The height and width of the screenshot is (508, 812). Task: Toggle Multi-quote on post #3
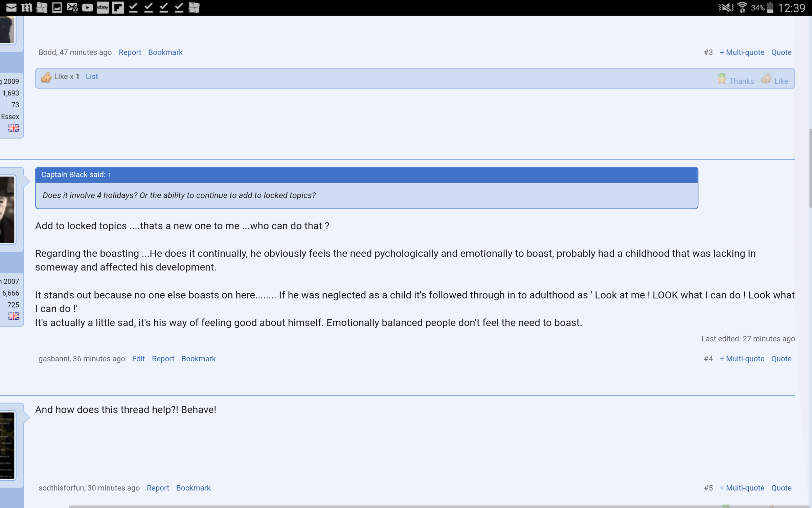click(742, 52)
